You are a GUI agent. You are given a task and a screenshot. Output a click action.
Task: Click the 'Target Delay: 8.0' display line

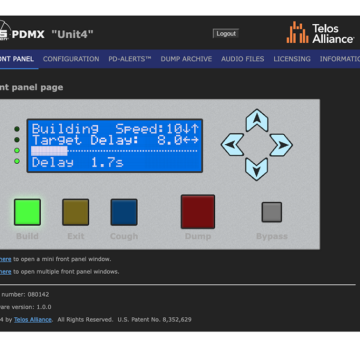point(115,140)
